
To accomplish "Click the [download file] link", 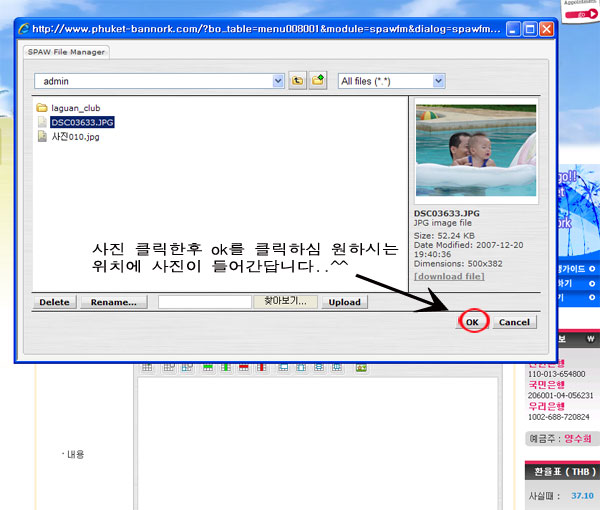I will pyautogui.click(x=450, y=276).
